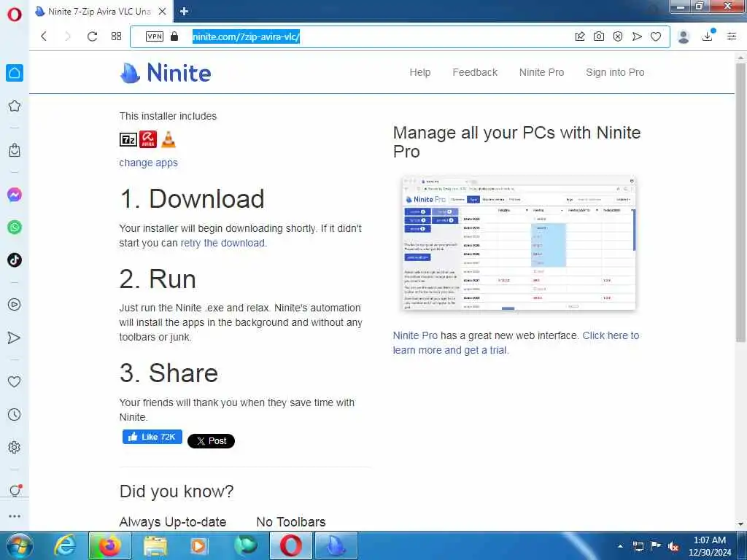
Task: Open Ninite installer in taskbar
Action: [336, 545]
